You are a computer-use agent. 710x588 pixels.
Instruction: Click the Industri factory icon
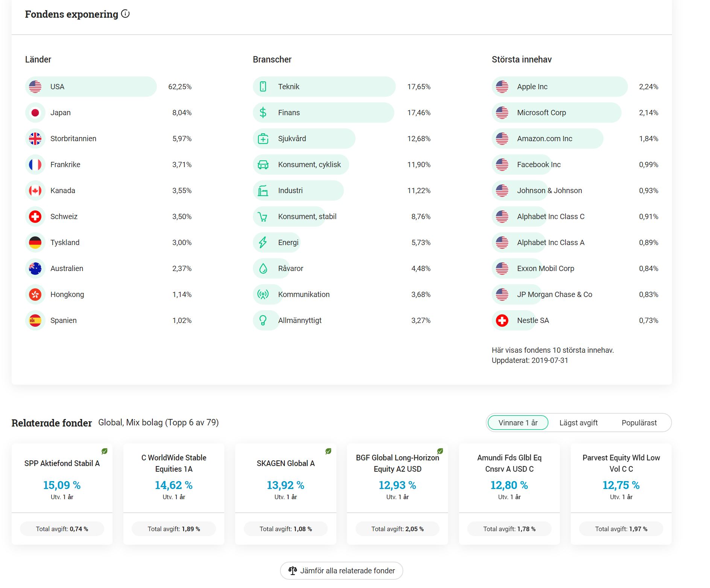coord(263,190)
